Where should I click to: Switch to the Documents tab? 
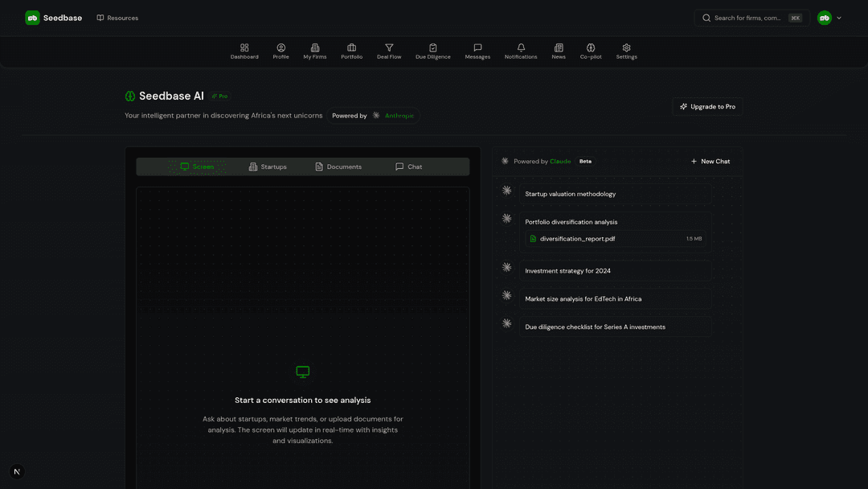[338, 166]
